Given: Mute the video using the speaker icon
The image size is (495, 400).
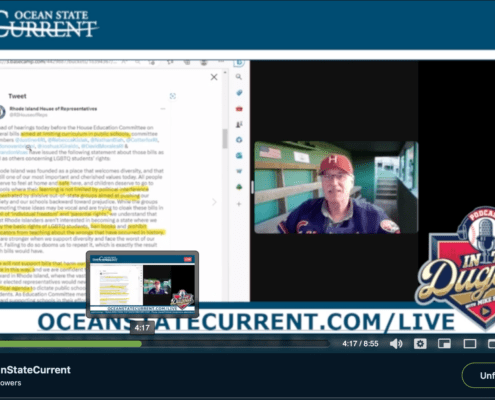Looking at the screenshot, I should coord(396,344).
